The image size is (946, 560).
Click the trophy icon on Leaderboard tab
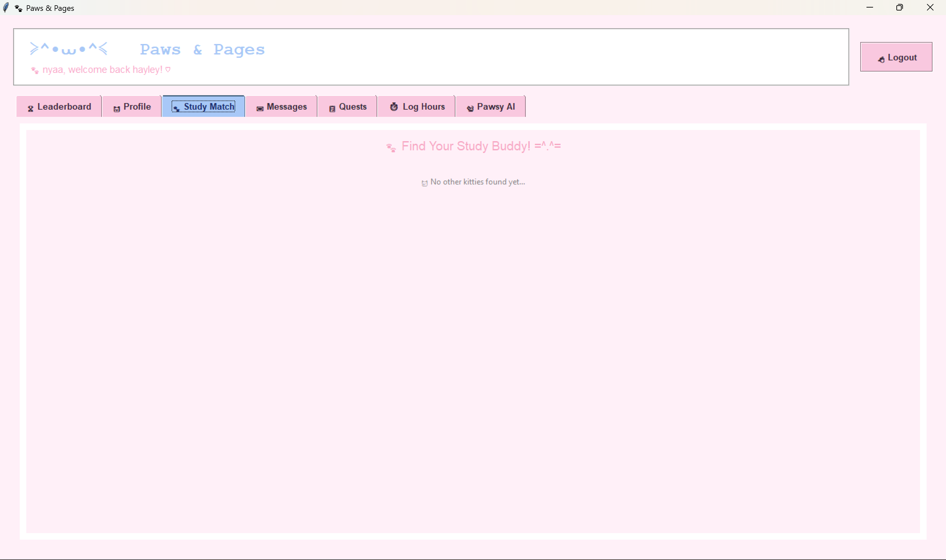31,109
